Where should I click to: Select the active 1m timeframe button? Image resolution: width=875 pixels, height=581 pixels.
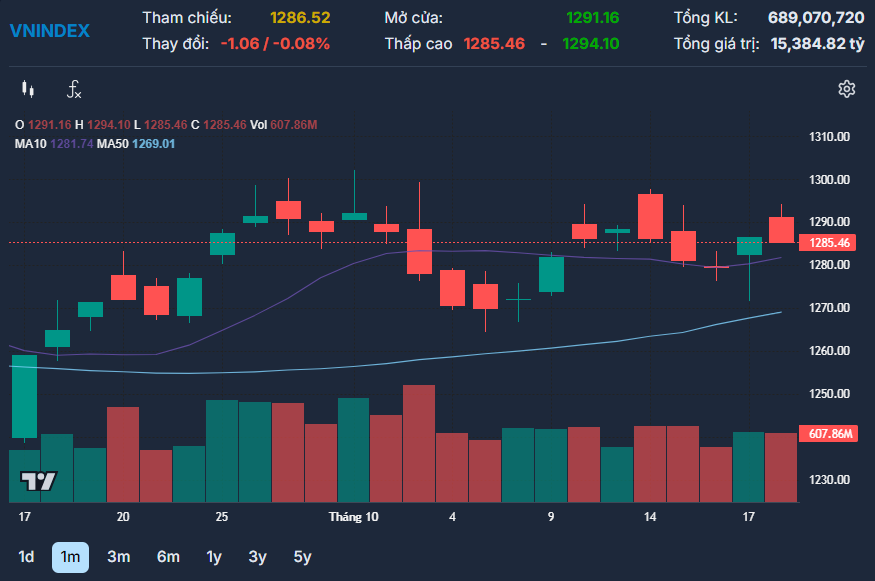(70, 557)
